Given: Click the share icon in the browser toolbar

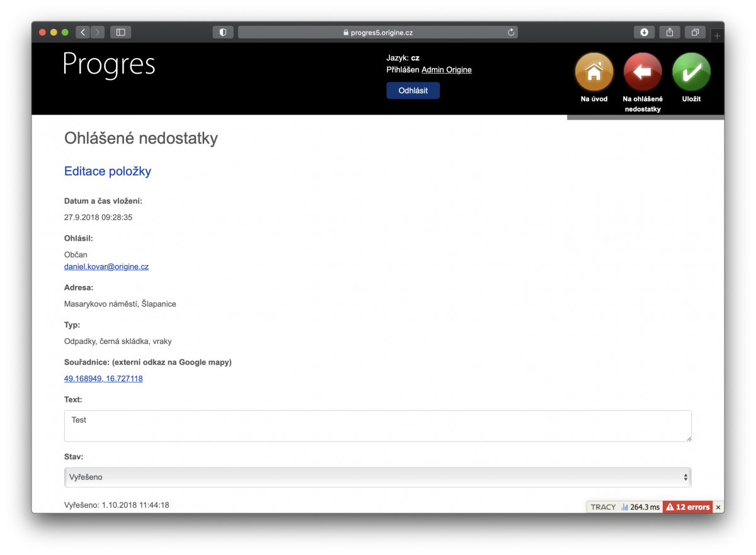Looking at the screenshot, I should click(669, 31).
